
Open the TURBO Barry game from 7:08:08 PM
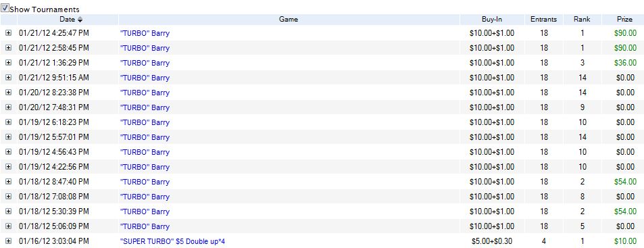(145, 197)
